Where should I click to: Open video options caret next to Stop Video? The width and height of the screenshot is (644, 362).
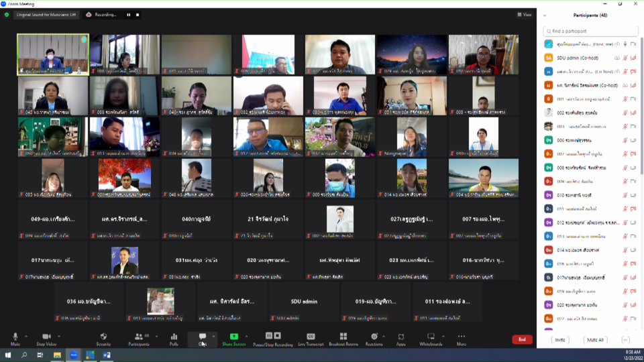[x=59, y=337]
